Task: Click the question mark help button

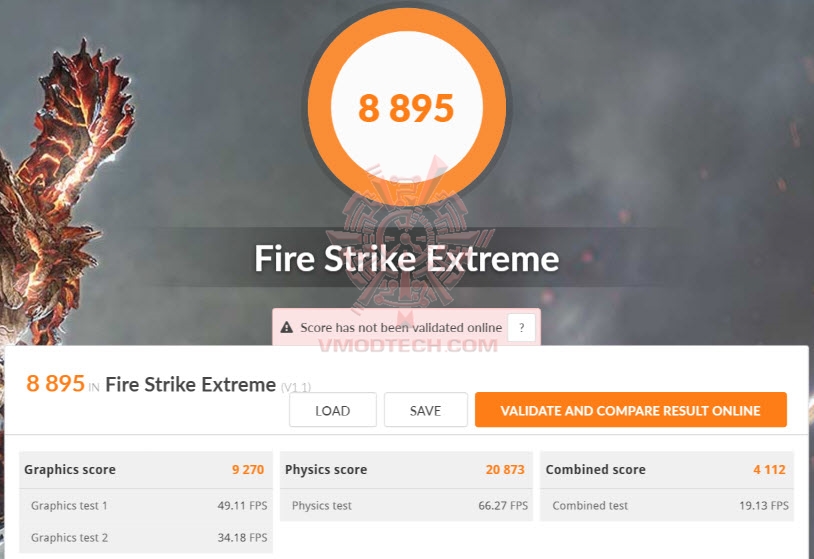Action: (x=520, y=327)
